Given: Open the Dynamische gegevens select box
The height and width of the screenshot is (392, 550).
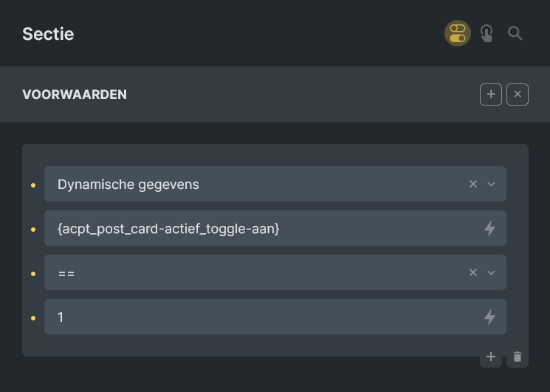Looking at the screenshot, I should pos(275,184).
